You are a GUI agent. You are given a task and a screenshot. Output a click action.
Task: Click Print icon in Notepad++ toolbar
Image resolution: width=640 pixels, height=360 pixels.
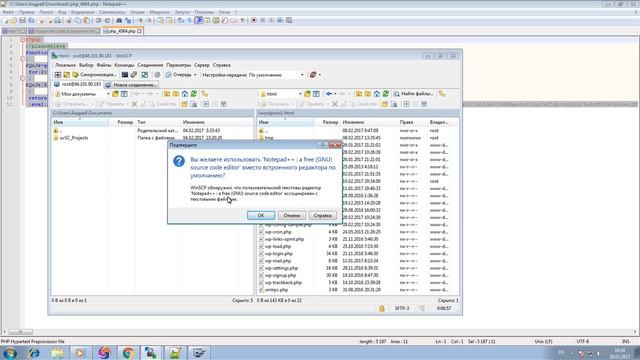click(x=58, y=20)
